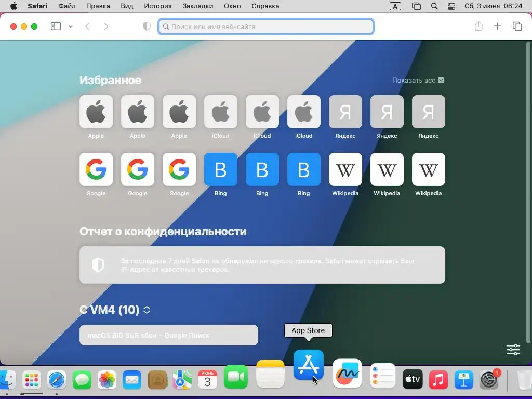Open the Окно menu
Image resolution: width=532 pixels, height=399 pixels.
point(232,6)
